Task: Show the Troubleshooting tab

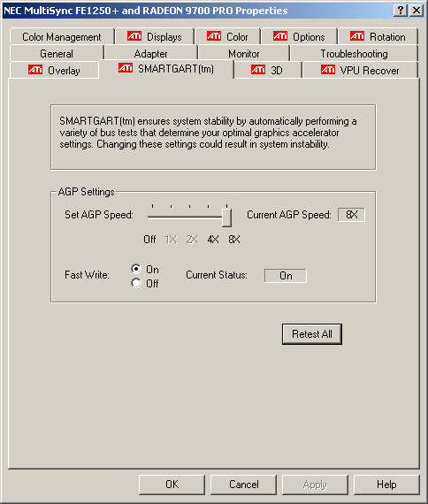Action: pos(354,54)
